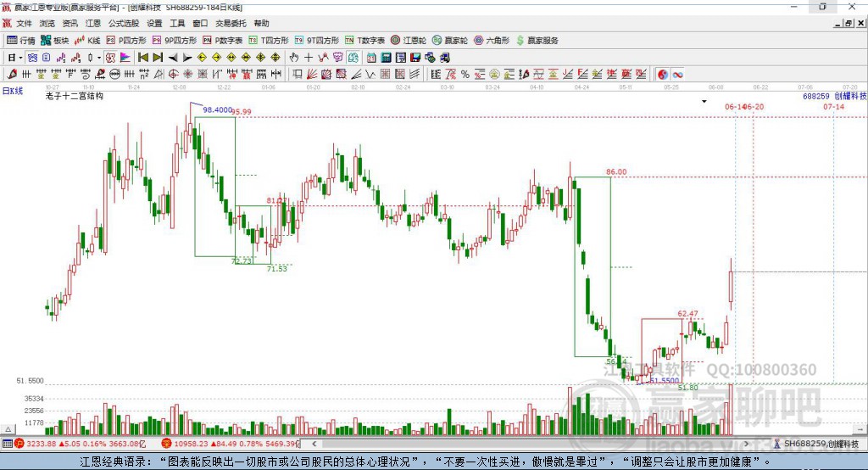Jump to last bar icon
Viewport: 868px width, 470px height.
tap(158, 58)
